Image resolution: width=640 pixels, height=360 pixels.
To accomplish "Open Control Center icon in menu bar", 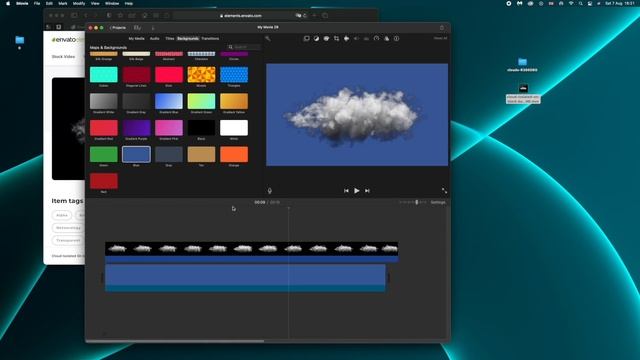I will pos(590,3).
